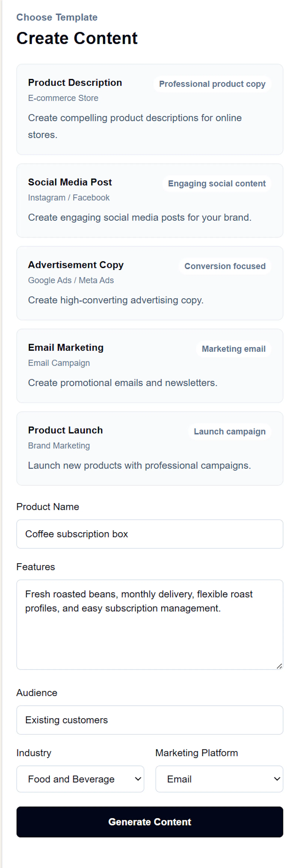The image size is (296, 868).
Task: Select the Product Description template card
Action: tap(150, 109)
